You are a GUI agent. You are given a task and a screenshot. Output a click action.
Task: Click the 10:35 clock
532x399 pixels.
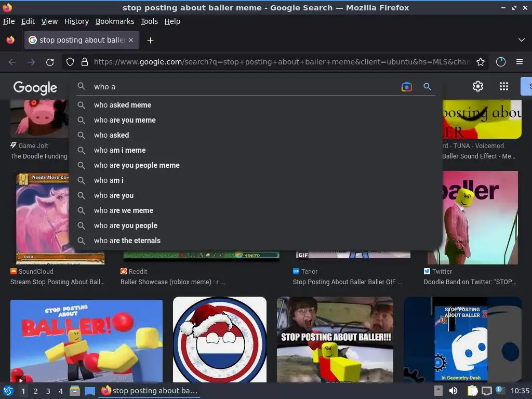click(520, 391)
